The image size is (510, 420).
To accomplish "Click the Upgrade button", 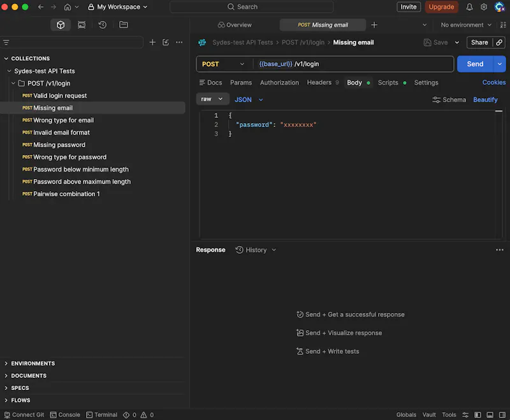I will click(x=441, y=7).
